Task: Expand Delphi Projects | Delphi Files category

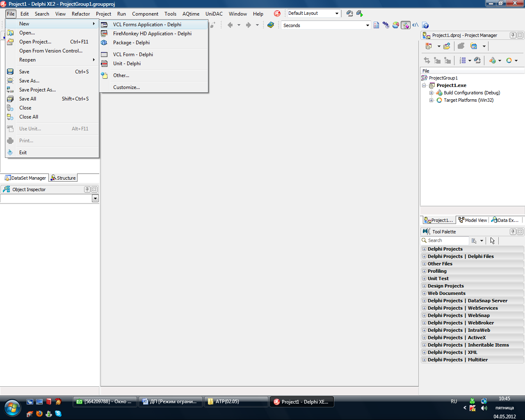Action: tap(424, 256)
